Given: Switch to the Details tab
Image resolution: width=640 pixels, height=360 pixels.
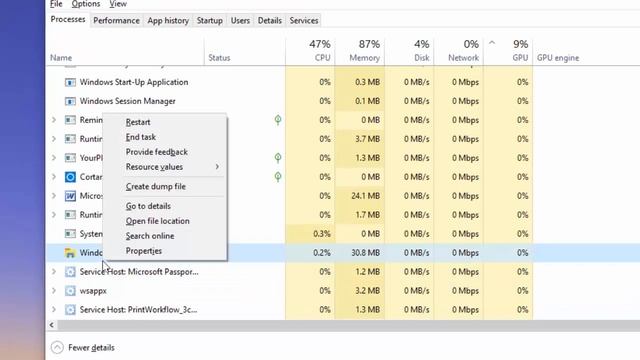Looking at the screenshot, I should (269, 20).
